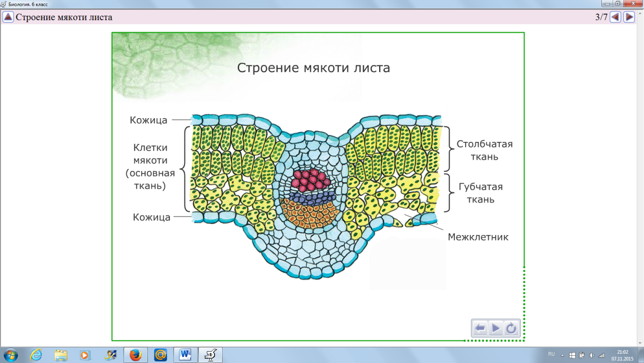This screenshot has width=644, height=363.
Task: Click the microscope app icon in the title bar
Action: point(4,3)
